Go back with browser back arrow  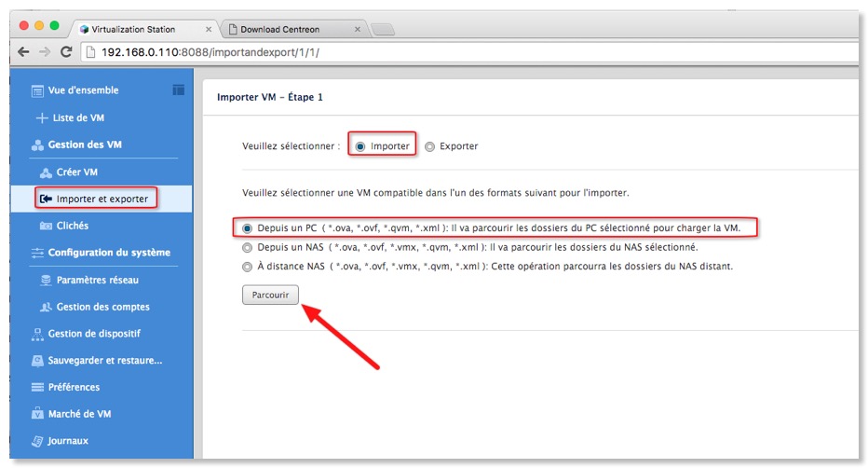pyautogui.click(x=23, y=52)
